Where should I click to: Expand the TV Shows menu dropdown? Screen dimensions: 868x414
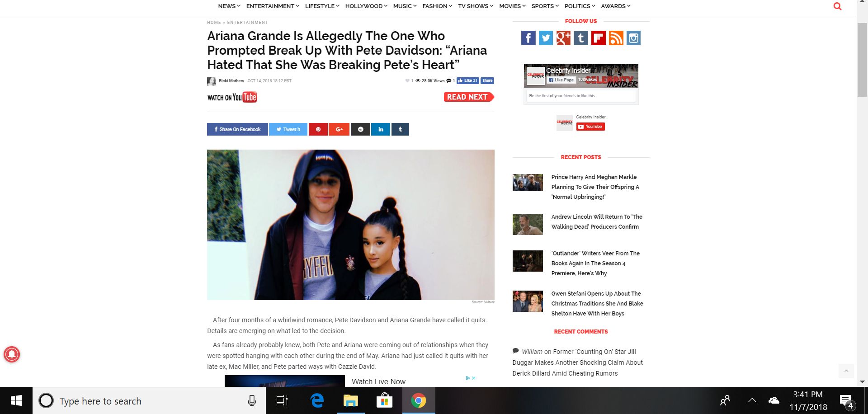(x=476, y=6)
